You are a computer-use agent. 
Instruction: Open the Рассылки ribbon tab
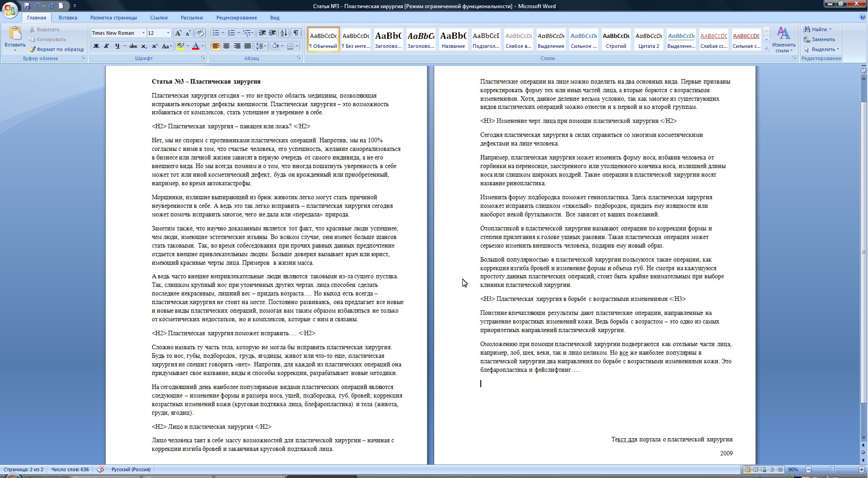(x=192, y=18)
